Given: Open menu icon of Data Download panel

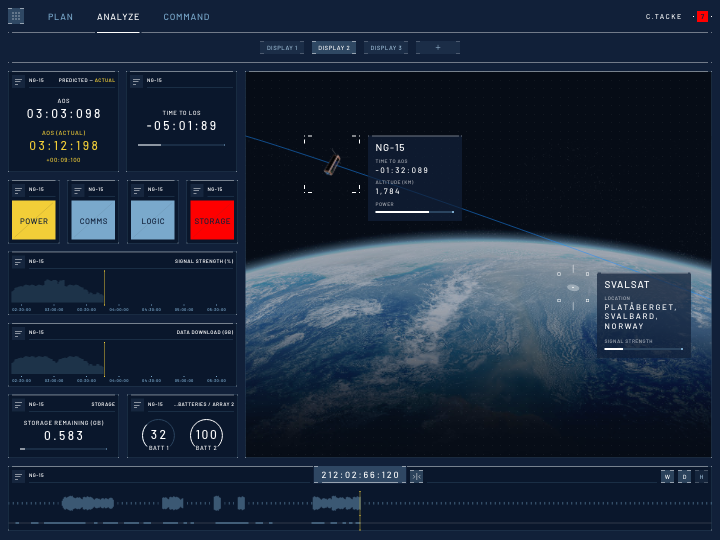Looking at the screenshot, I should 18,333.
